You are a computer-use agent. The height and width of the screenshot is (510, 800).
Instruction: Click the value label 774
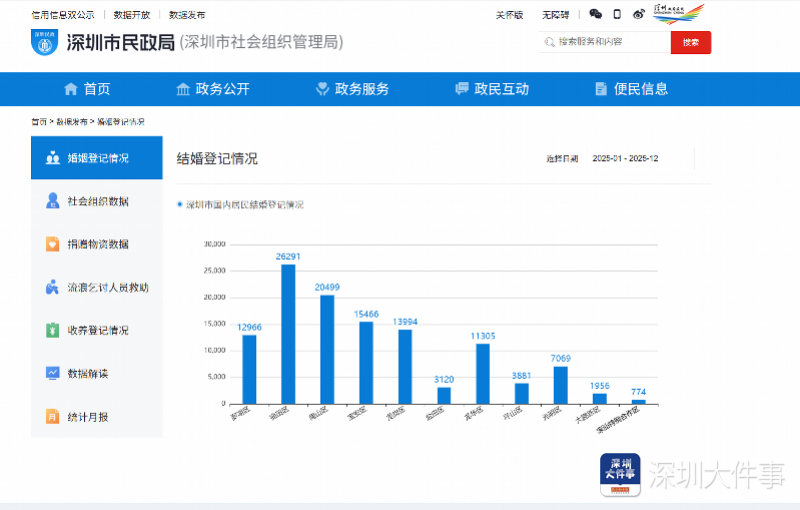[638, 392]
